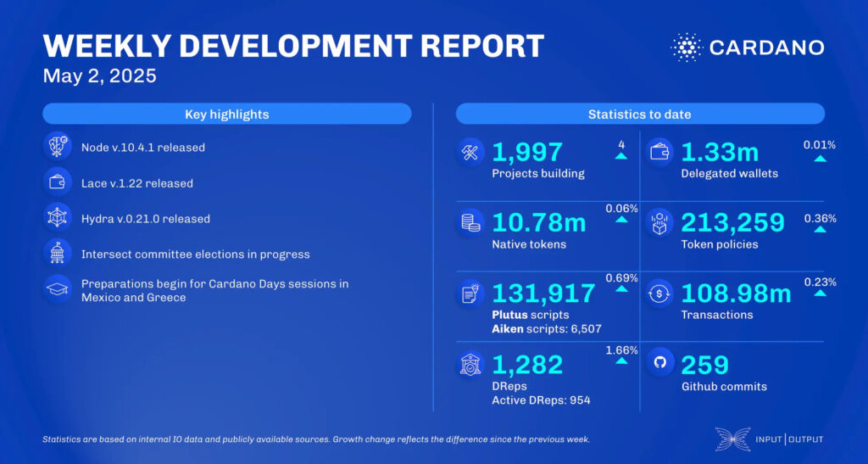868x464 pixels.
Task: Click 'Node v.10.4.1 released' text
Action: 142,148
